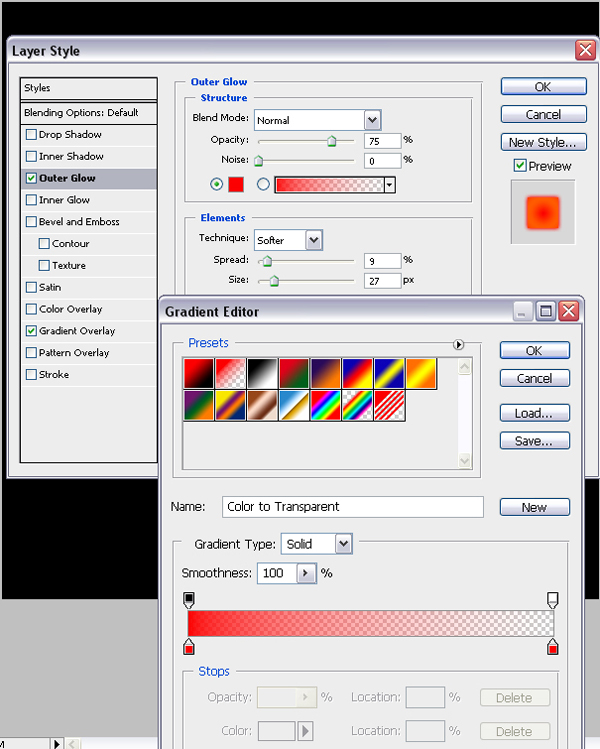This screenshot has height=749, width=600.
Task: Select the solid color glow radio button
Action: click(x=216, y=184)
